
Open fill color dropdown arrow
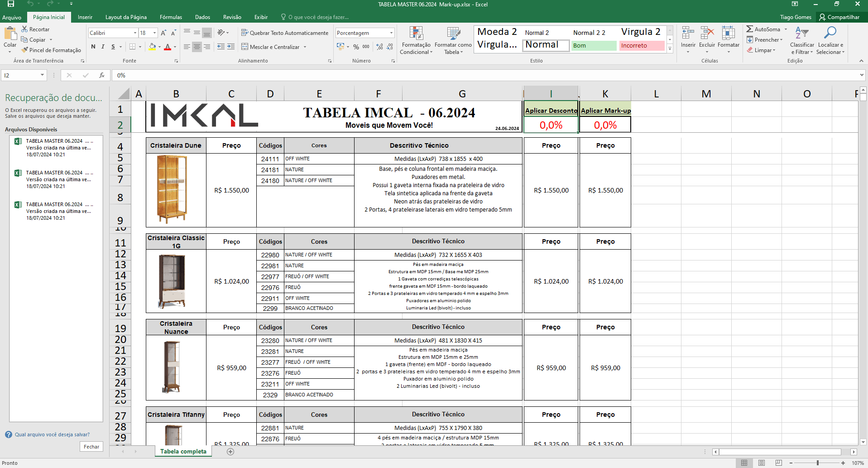[x=160, y=47]
